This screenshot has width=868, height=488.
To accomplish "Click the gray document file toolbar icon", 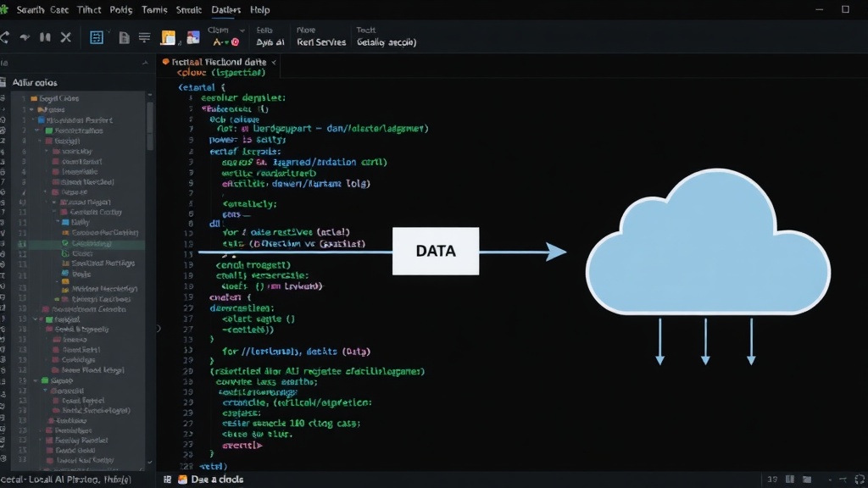I will tap(124, 37).
